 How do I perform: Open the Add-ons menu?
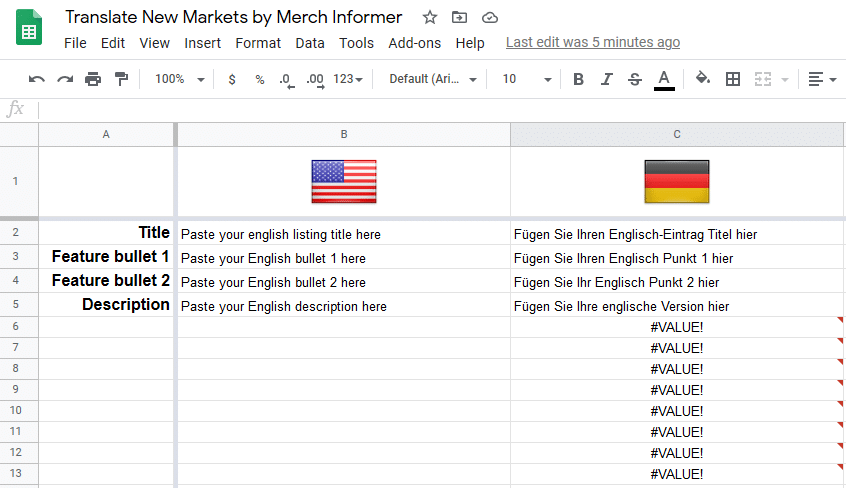[x=414, y=43]
